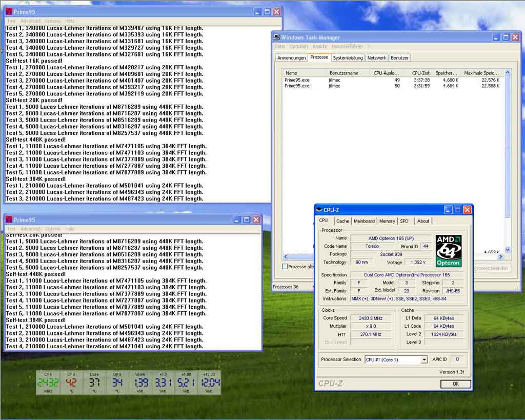Click the +3.3 volt gauge in the monitor widget

point(163,383)
